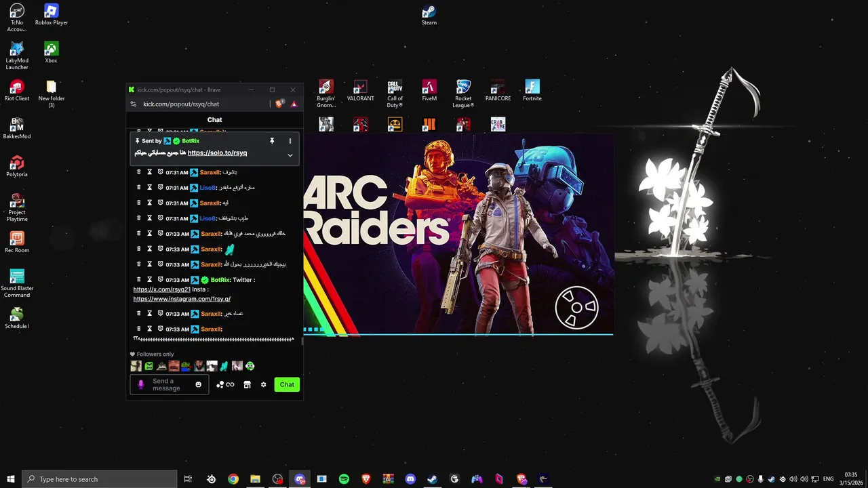Open the shop icon in the chat footer
Viewport: 868px width, 488px height.
click(x=247, y=384)
